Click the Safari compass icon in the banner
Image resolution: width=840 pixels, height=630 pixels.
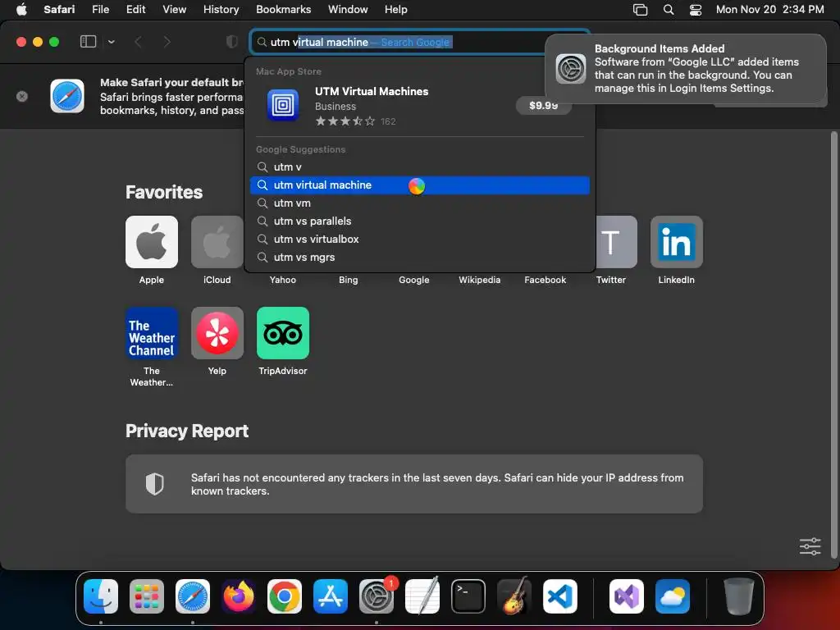pyautogui.click(x=67, y=96)
